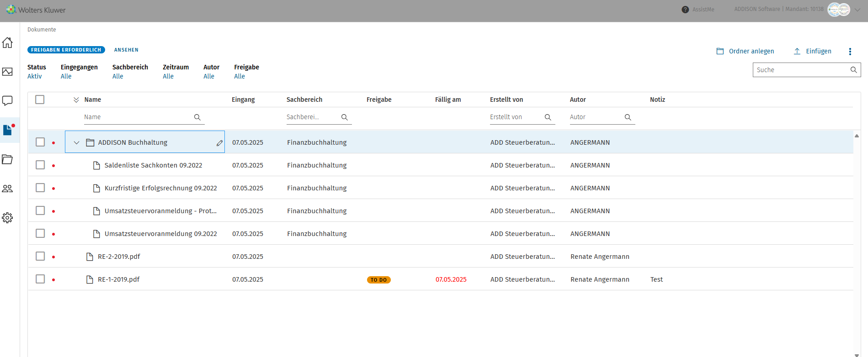Toggle the select-all header checkbox
The width and height of the screenshot is (868, 357).
[x=40, y=100]
